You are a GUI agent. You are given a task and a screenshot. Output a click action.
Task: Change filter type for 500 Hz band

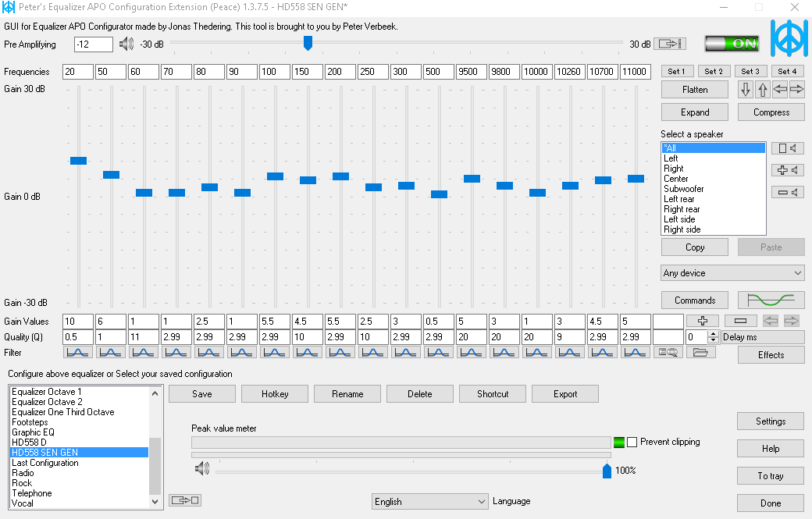(438, 353)
